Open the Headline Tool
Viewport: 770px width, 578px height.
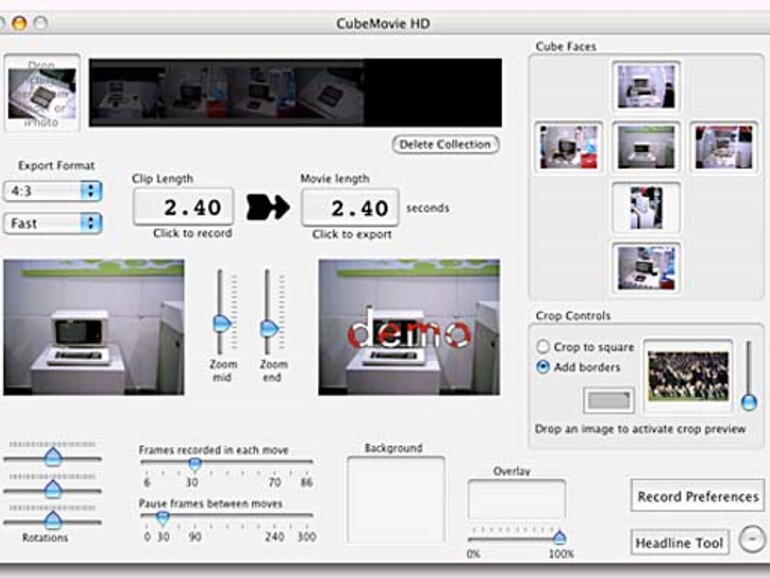click(680, 542)
